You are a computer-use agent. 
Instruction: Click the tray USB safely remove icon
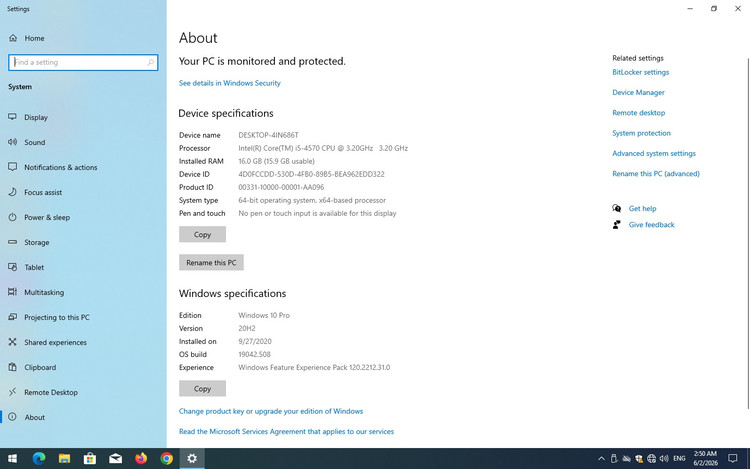coord(614,458)
